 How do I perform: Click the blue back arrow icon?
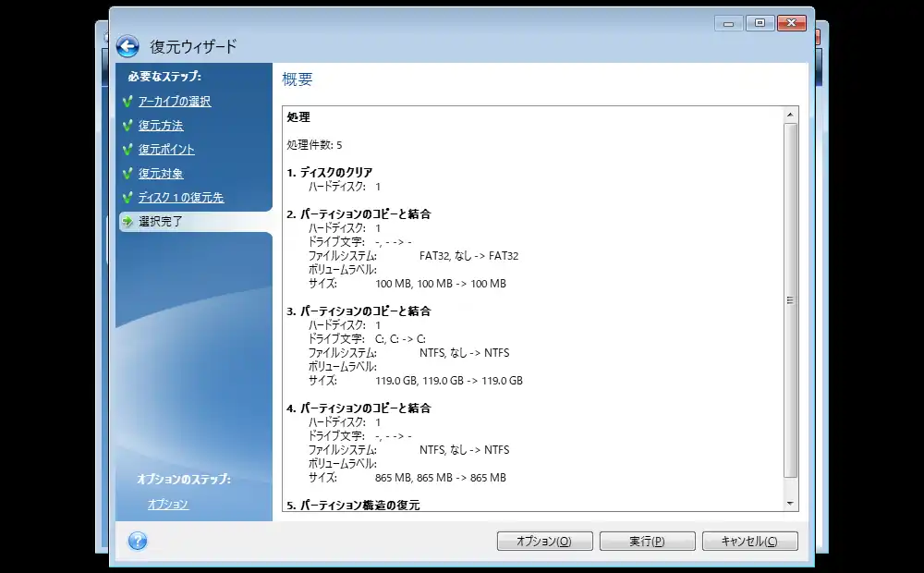tap(128, 46)
